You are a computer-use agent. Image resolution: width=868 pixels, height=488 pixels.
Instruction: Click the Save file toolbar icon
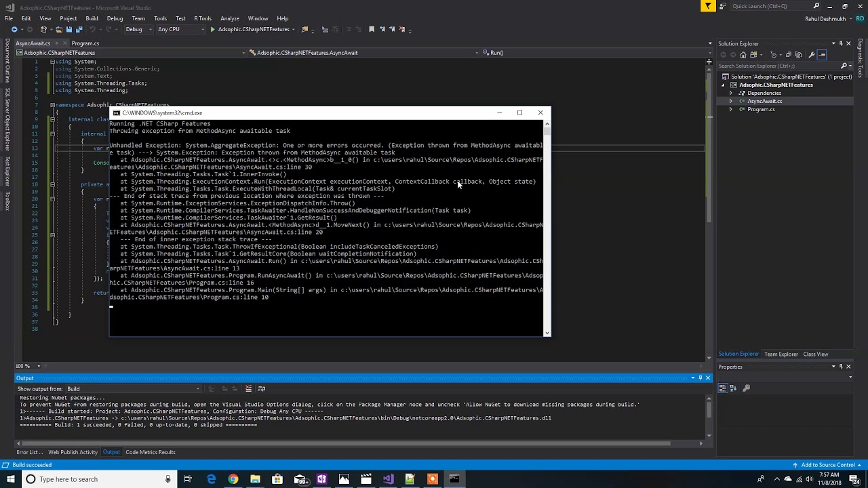point(69,29)
